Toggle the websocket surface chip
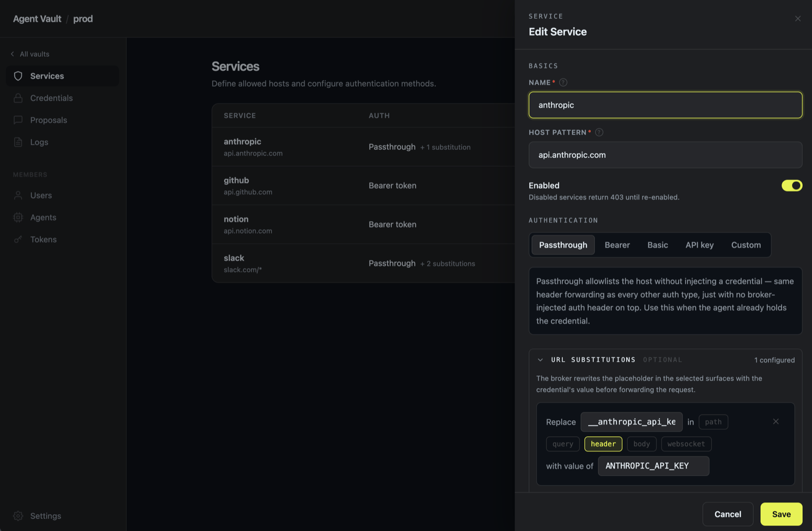 pos(686,444)
